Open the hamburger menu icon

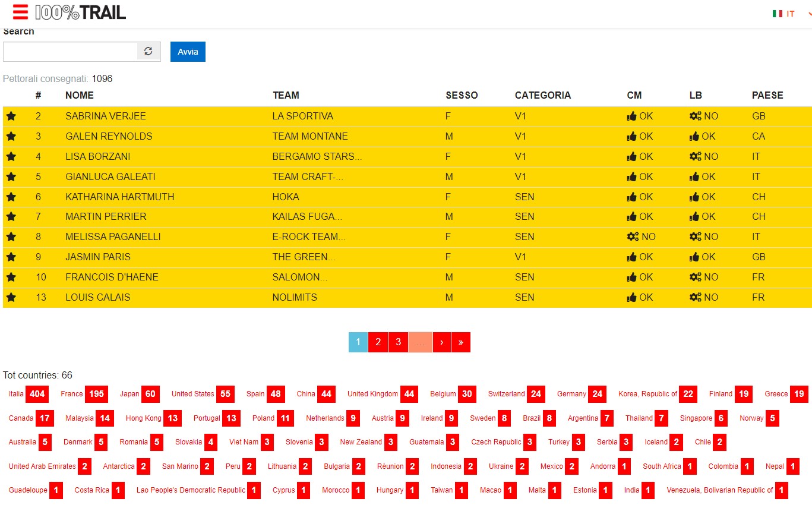pyautogui.click(x=20, y=12)
